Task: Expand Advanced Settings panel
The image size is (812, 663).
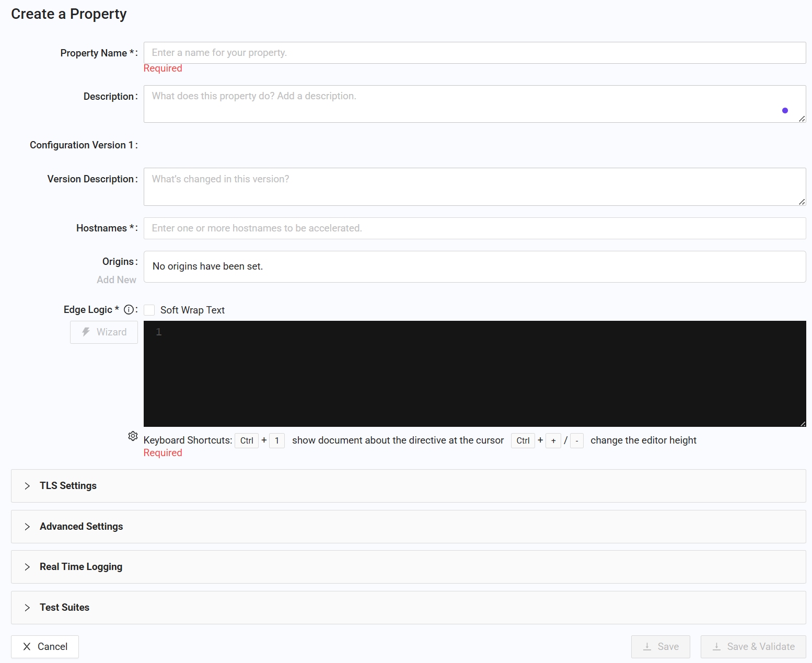Action: coord(81,527)
